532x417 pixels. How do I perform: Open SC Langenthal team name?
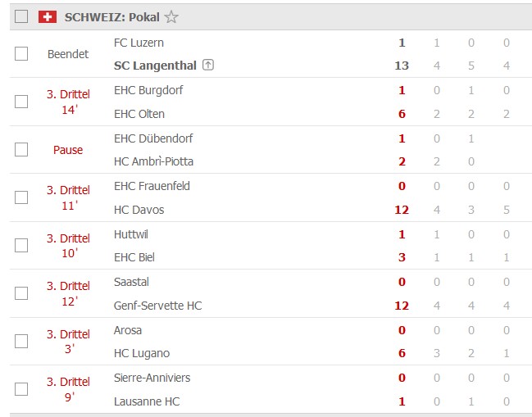point(155,66)
